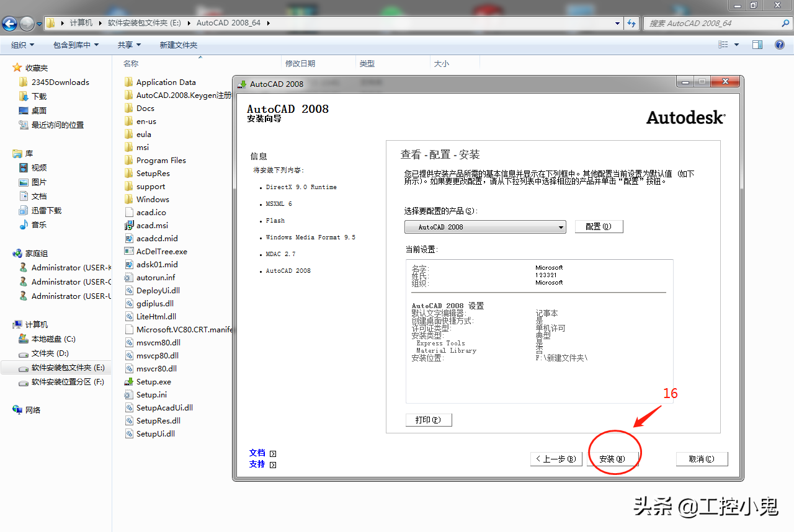Select the AcDelTree.exe icon
The image size is (794, 532).
[x=129, y=252]
